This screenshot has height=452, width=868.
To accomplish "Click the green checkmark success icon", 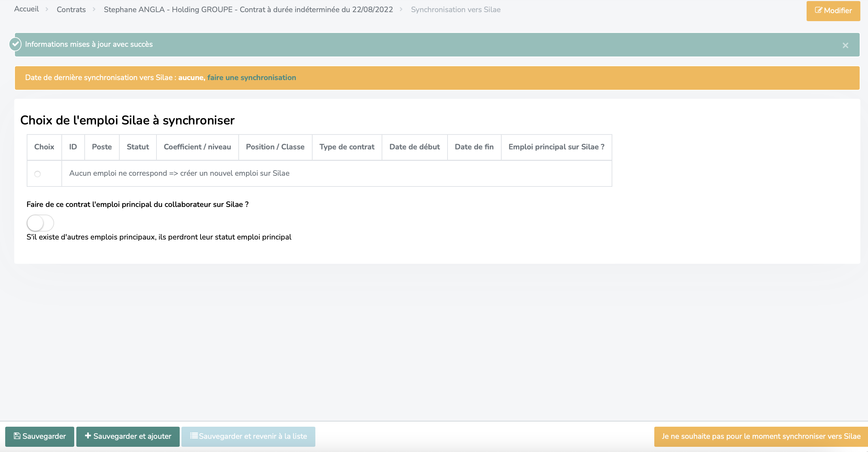I will point(15,44).
